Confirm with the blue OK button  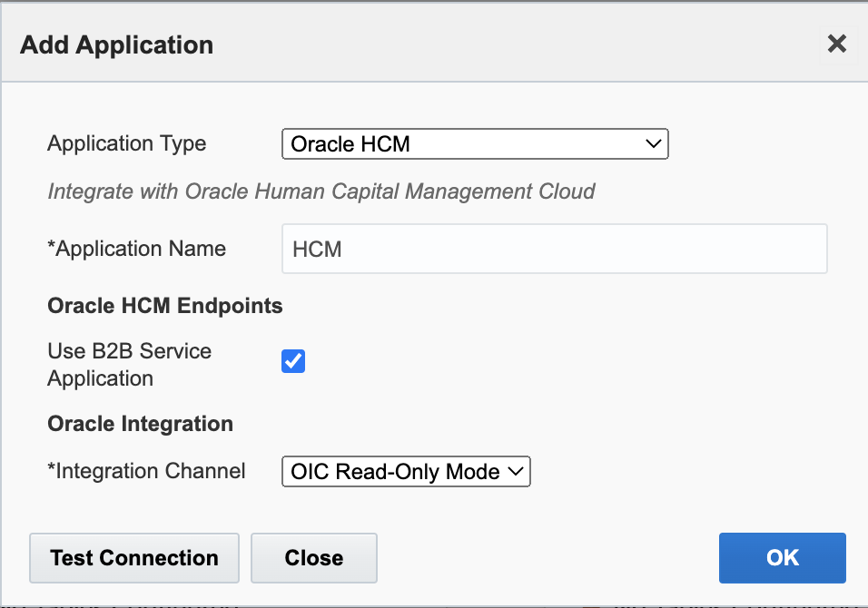782,558
